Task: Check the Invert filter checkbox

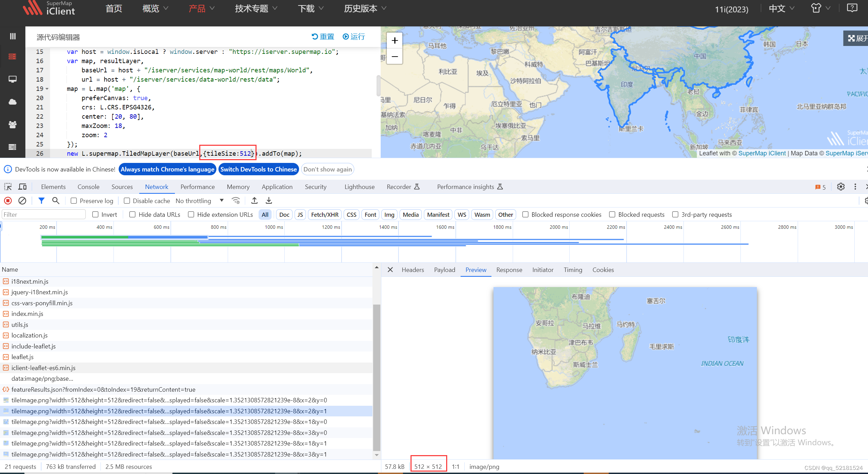Action: click(95, 214)
